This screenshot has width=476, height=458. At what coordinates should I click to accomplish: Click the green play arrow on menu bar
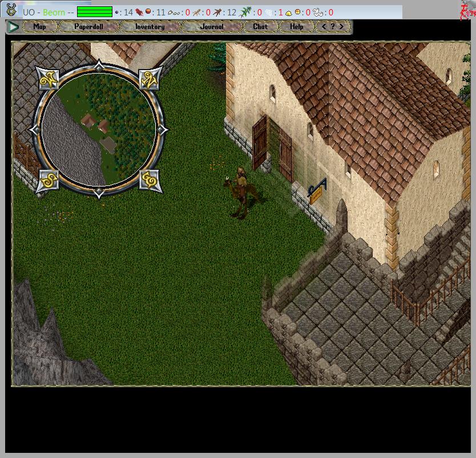click(x=13, y=27)
